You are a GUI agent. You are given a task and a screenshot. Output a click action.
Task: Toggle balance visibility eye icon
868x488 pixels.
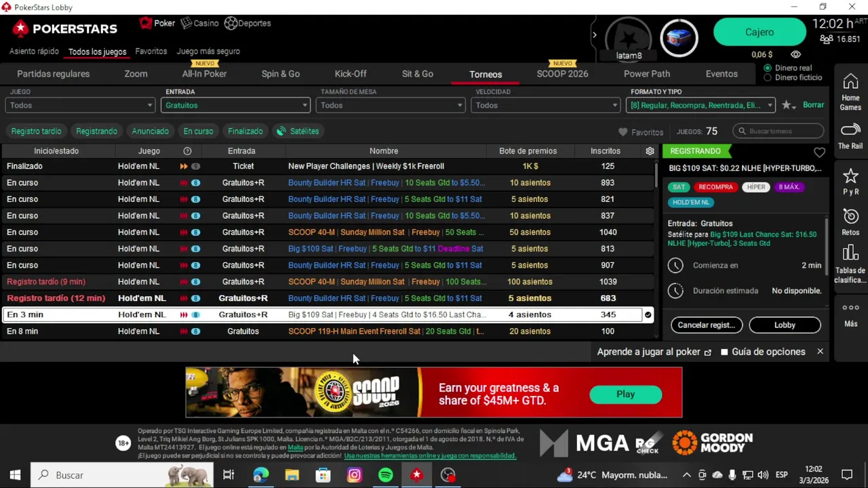(x=795, y=54)
